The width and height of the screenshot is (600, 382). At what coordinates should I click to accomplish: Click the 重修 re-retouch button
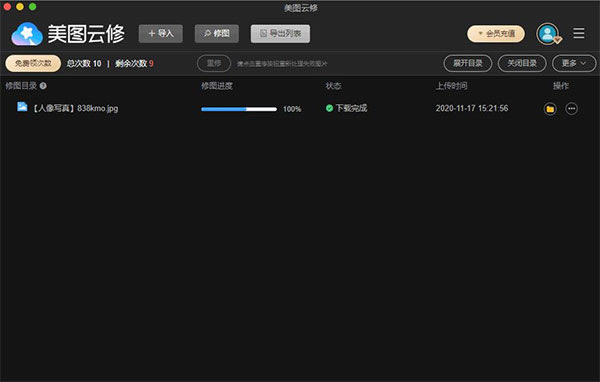point(214,63)
